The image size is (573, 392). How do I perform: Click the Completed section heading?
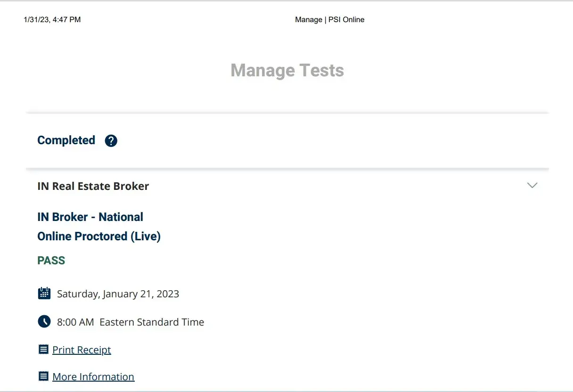tap(66, 140)
